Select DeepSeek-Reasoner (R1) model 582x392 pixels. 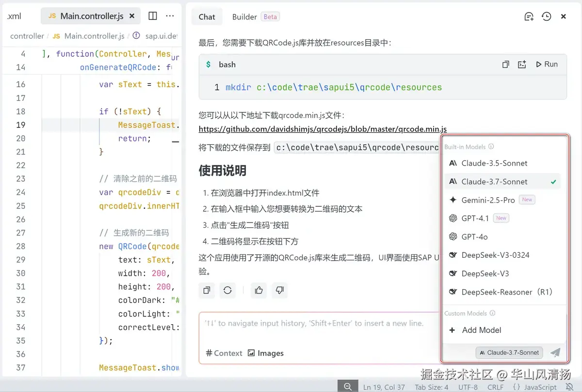pos(502,292)
